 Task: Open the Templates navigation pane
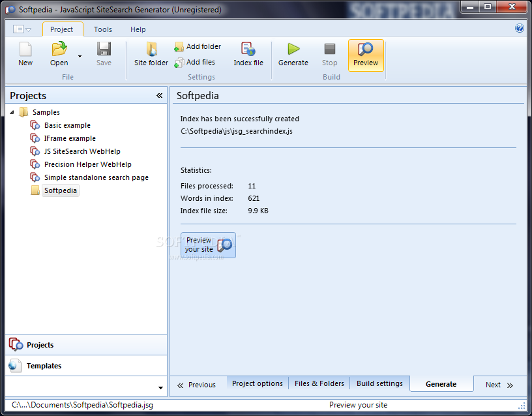click(x=86, y=366)
